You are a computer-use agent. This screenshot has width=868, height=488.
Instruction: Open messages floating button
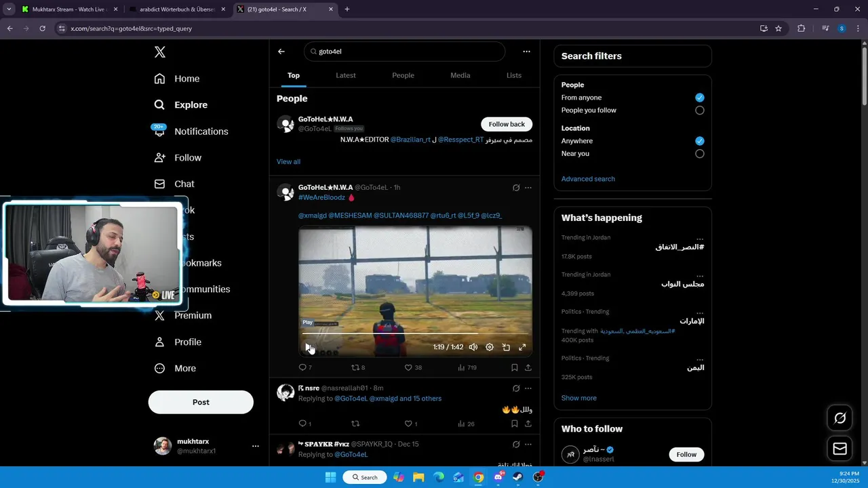(840, 449)
